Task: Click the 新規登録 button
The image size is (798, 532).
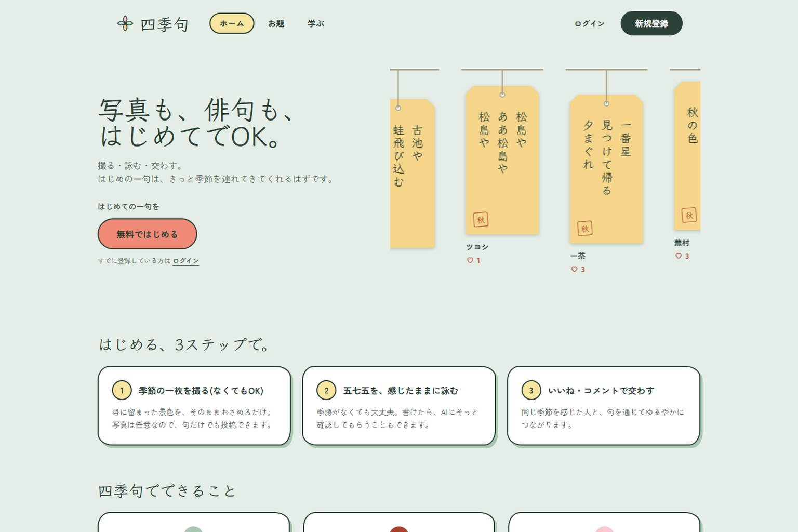Action: (651, 23)
